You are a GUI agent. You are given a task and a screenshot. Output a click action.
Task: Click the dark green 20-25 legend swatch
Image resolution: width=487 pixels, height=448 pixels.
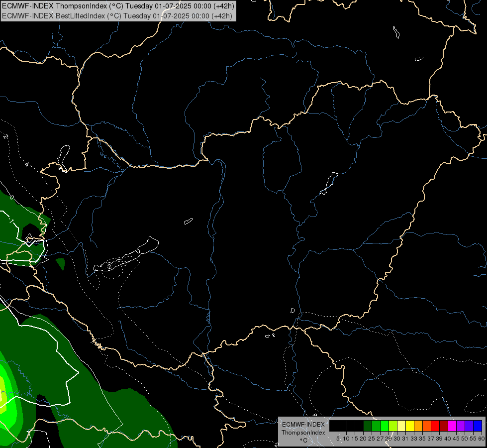click(368, 426)
